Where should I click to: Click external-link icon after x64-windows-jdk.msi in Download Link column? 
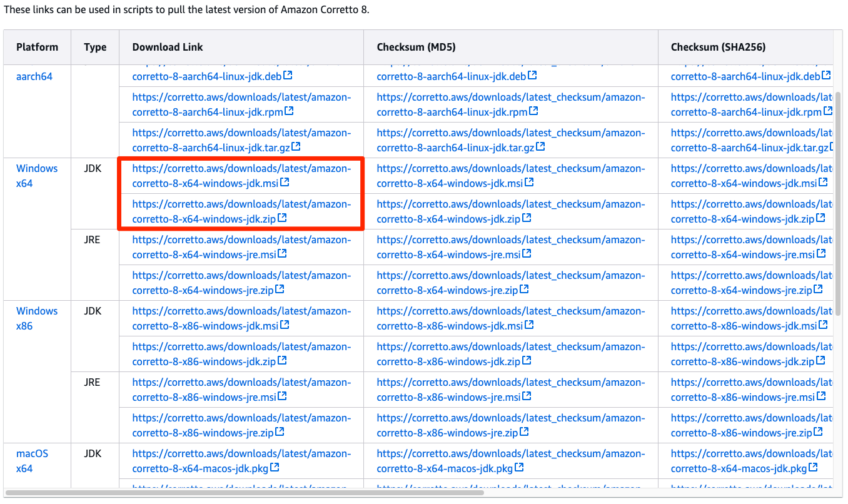point(285,183)
